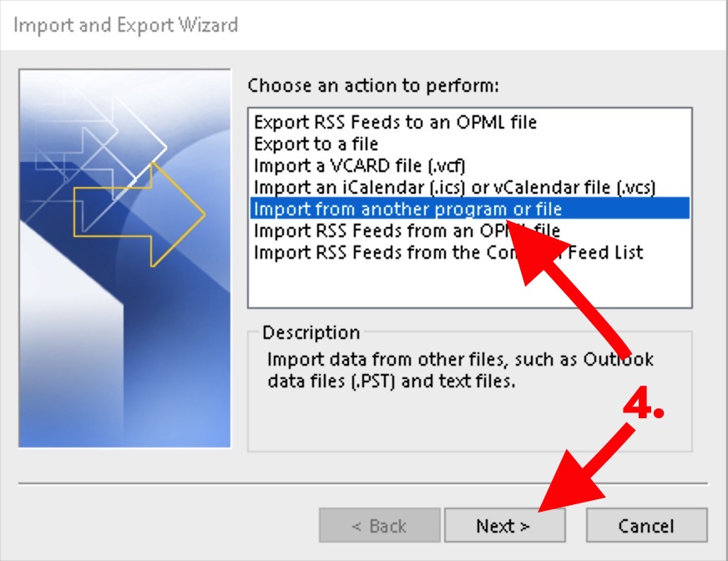This screenshot has height=561, width=728.
Task: Click the grayed-out Back button
Action: [x=379, y=525]
